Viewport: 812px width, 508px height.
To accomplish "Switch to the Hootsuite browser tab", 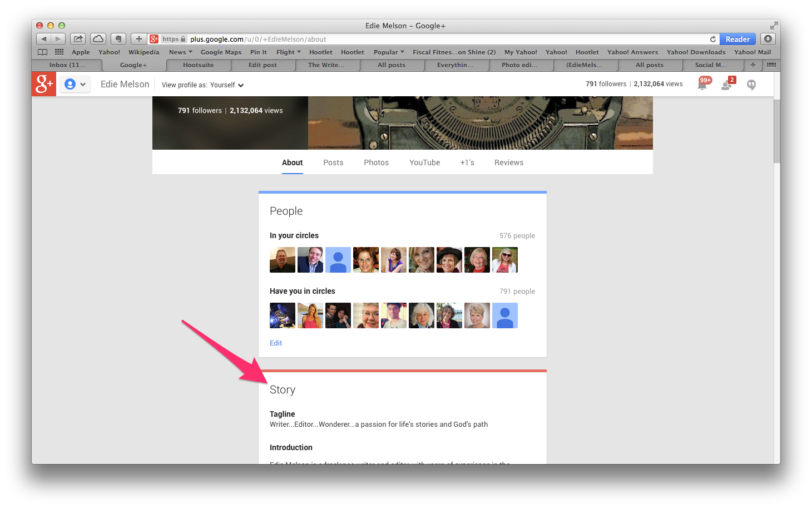I will 198,65.
